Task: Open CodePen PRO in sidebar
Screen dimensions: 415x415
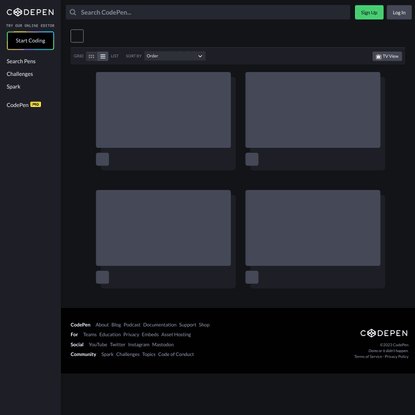Action: pyautogui.click(x=24, y=105)
